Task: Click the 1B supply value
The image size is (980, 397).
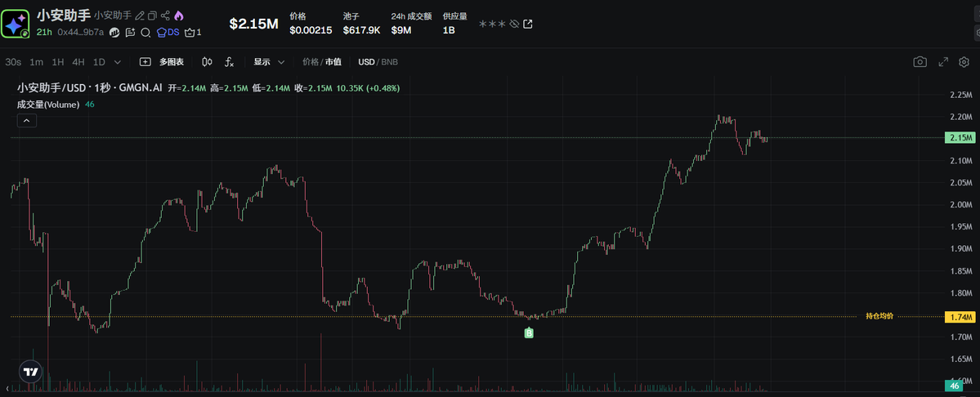Action: 449,29
